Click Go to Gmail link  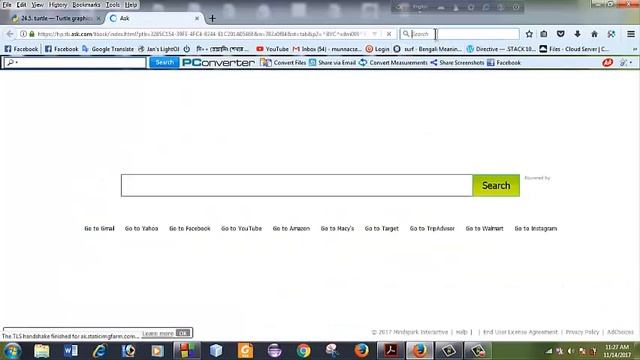(99, 229)
